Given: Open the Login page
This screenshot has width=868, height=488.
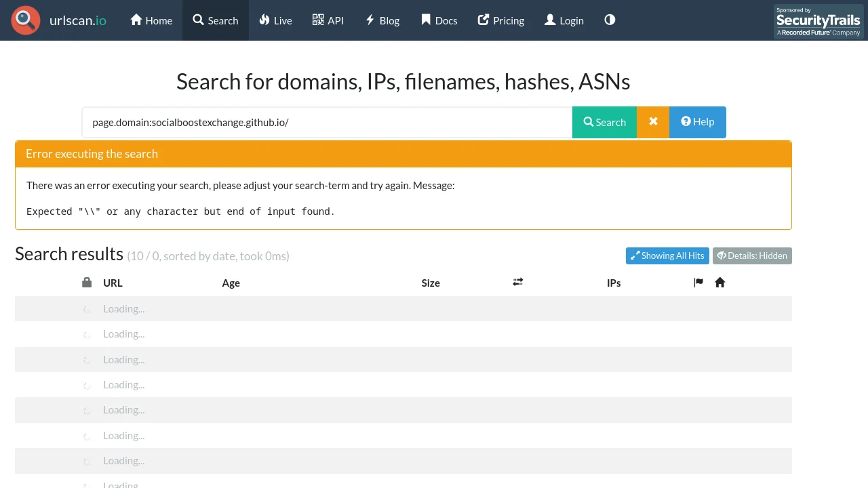Looking at the screenshot, I should (564, 20).
